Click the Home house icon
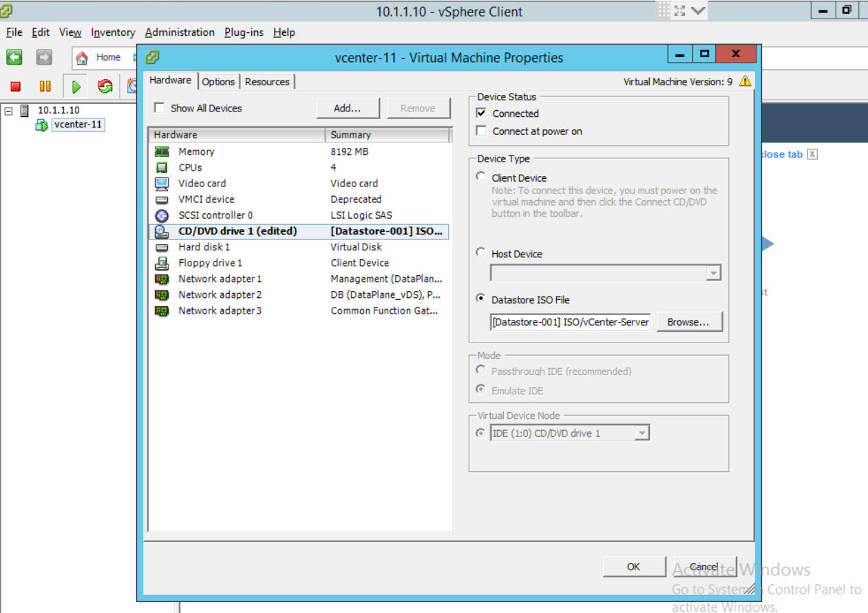Viewport: 868px width, 613px height. 82,58
